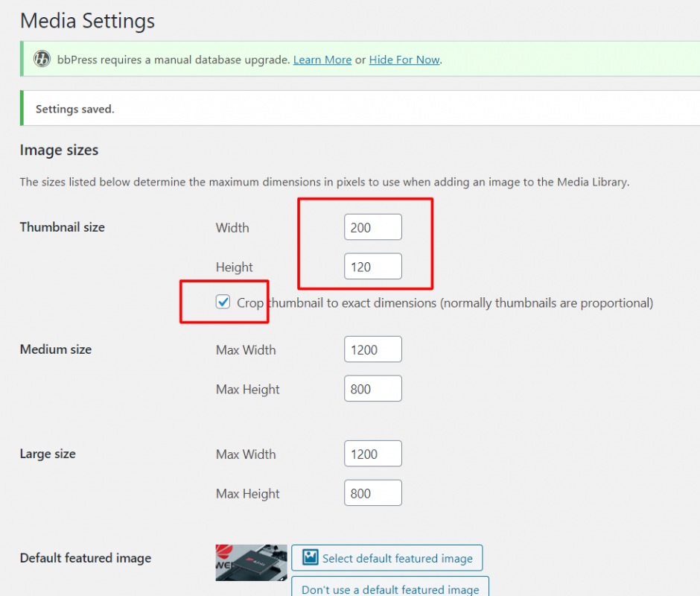Click the Hide For Now link
The image size is (700, 596).
pos(404,60)
